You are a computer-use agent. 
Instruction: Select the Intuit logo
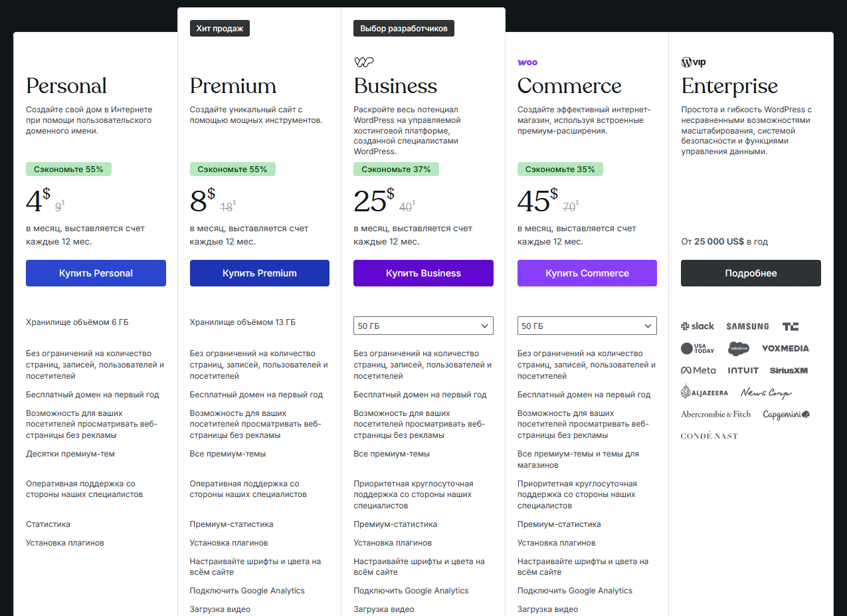743,370
